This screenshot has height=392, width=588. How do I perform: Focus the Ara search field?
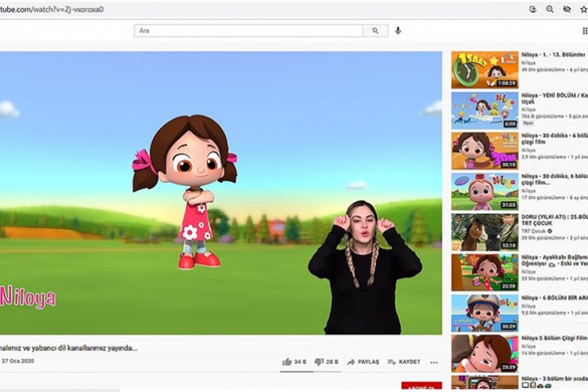248,31
